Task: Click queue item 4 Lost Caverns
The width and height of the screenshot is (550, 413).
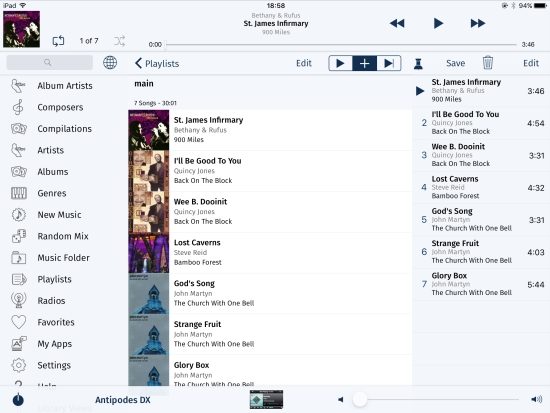Action: [481, 187]
